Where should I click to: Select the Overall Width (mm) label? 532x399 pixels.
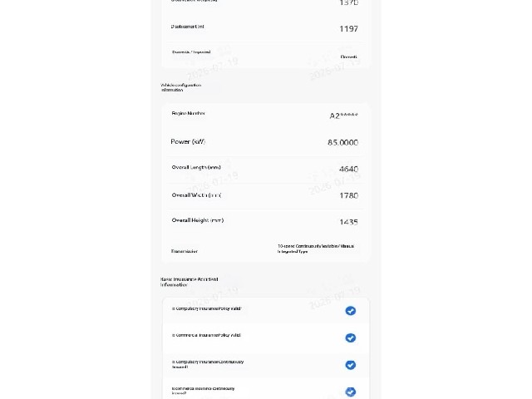(196, 195)
